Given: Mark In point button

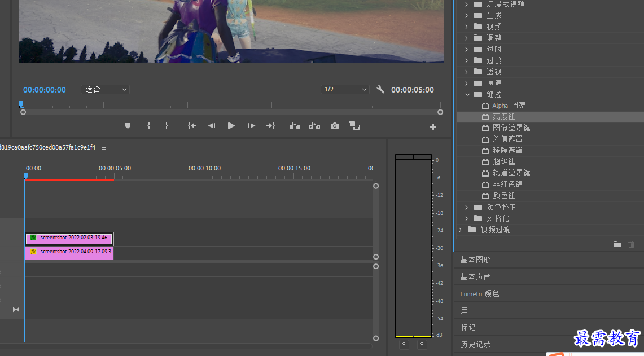Looking at the screenshot, I should point(148,126).
